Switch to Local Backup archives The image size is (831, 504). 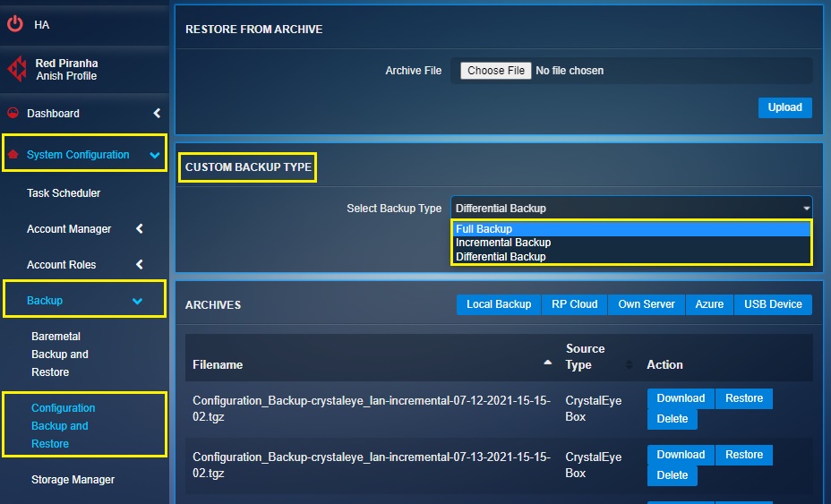pos(499,304)
